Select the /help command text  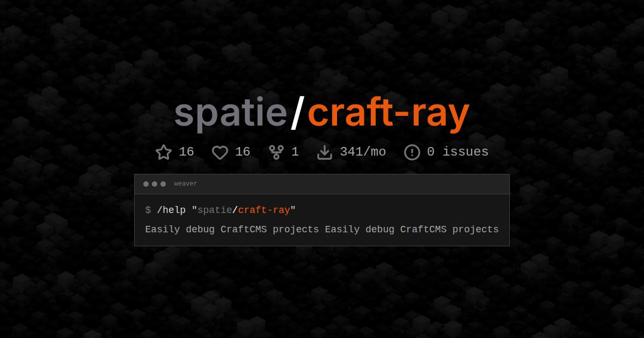[x=171, y=210]
